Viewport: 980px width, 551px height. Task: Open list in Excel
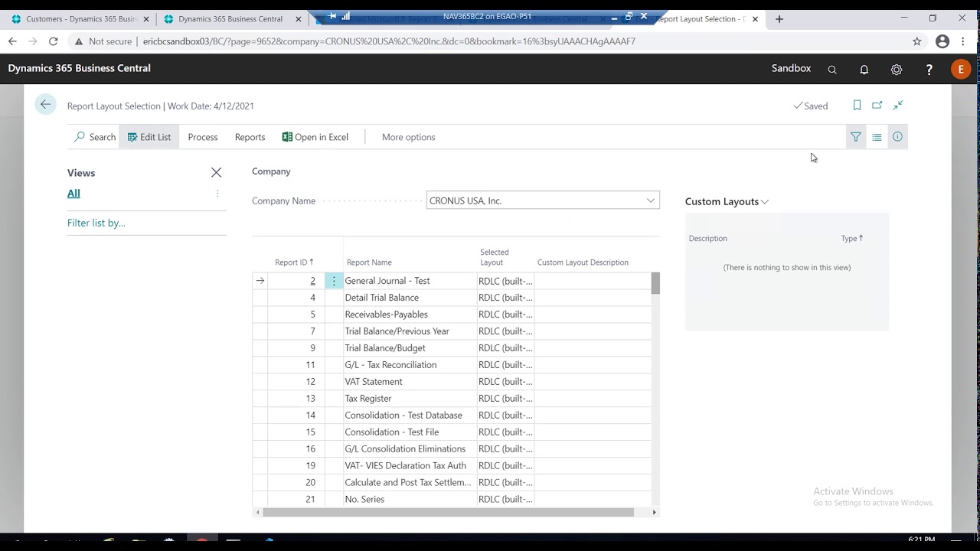pos(315,137)
